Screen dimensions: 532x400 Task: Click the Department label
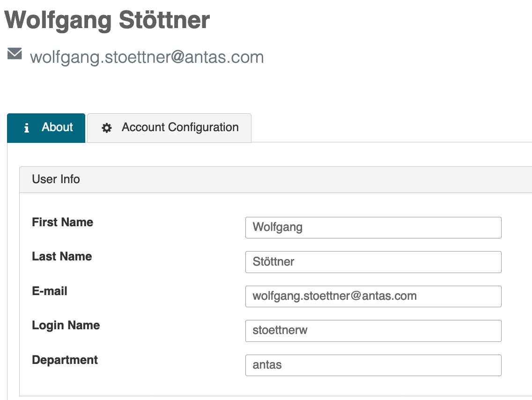(x=65, y=360)
